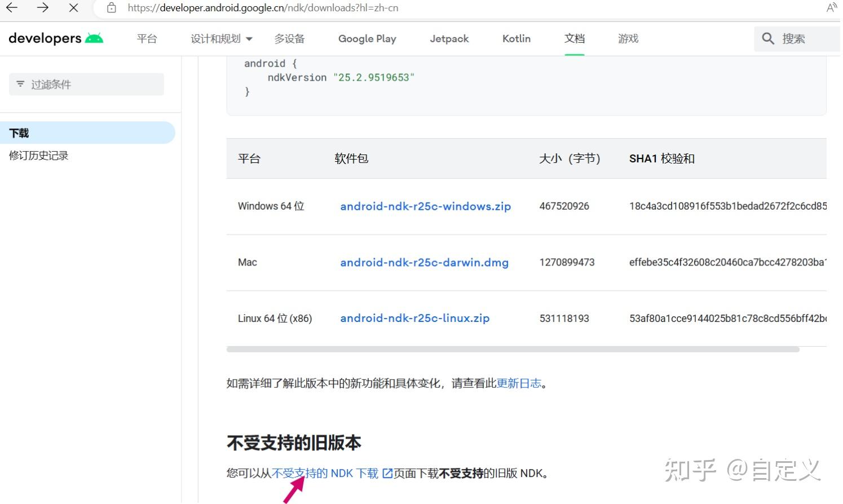Screen dimensions: 843x504
Task: Open the Google Play navigation item
Action: pos(367,38)
